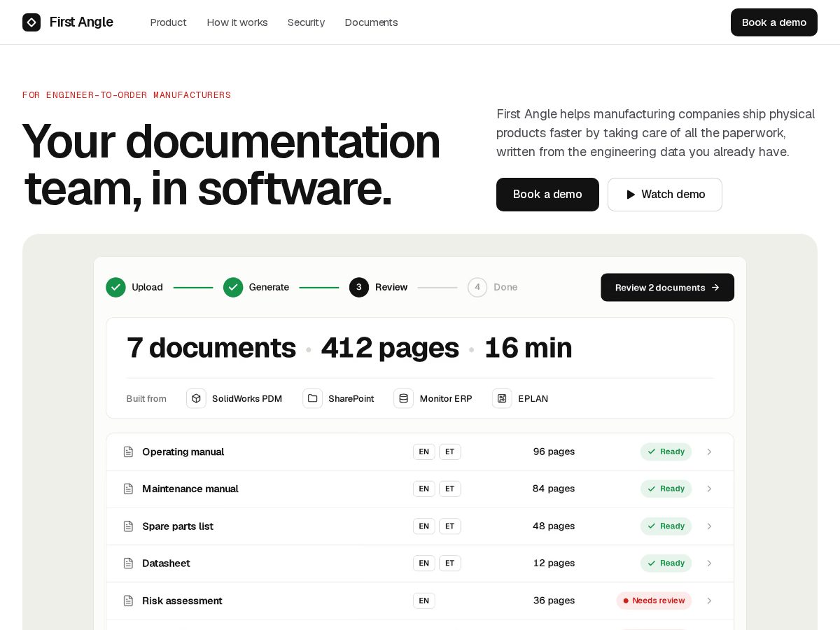Select EN language tag for Spare parts list
The image size is (840, 630).
[x=424, y=526]
